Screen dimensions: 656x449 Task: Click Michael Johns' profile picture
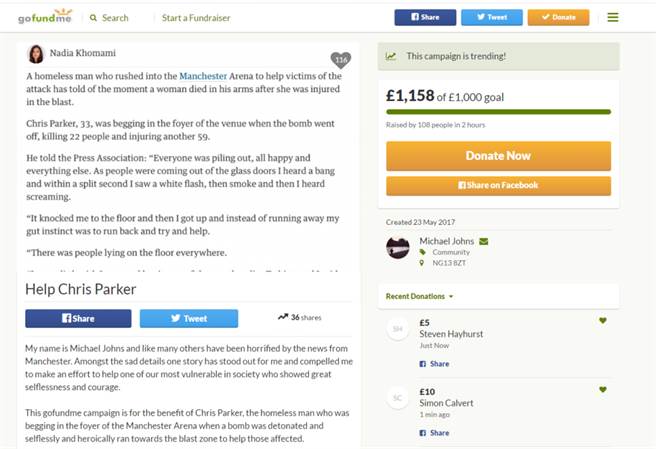[x=398, y=247]
